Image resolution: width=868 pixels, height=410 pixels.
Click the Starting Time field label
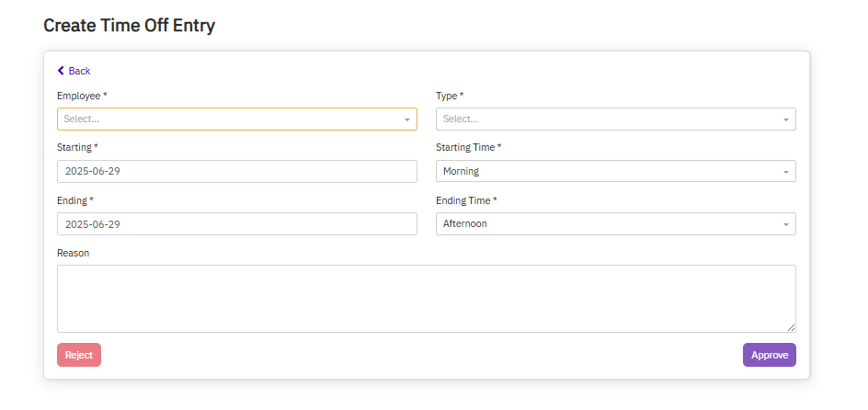click(x=468, y=147)
